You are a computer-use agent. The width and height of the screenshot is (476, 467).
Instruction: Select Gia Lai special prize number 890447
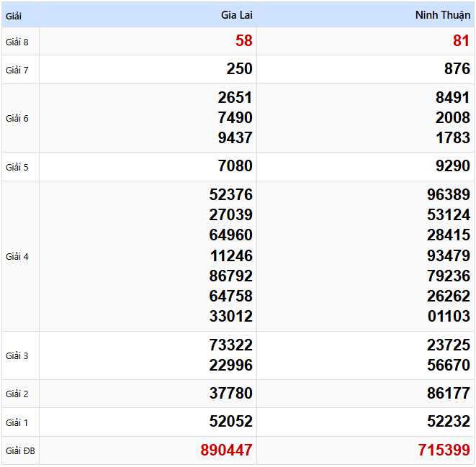226,450
